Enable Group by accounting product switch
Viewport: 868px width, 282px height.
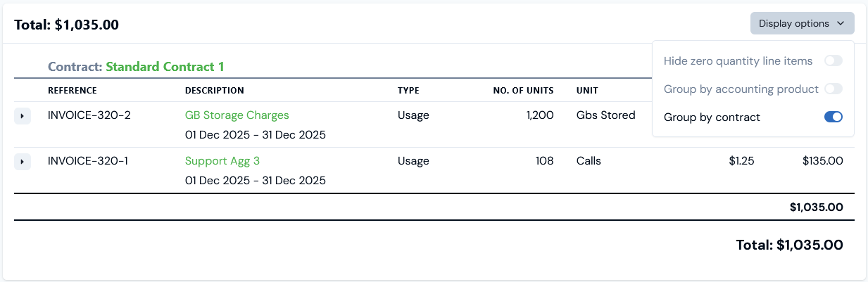(x=834, y=89)
